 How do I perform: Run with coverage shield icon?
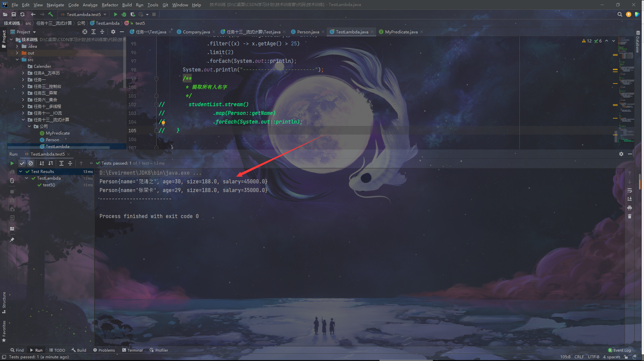click(133, 14)
